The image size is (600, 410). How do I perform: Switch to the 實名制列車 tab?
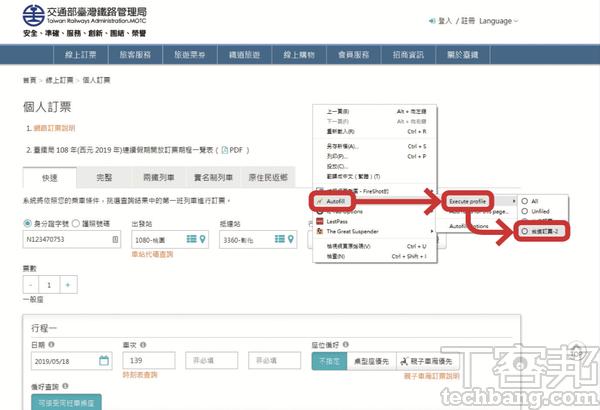coord(214,177)
